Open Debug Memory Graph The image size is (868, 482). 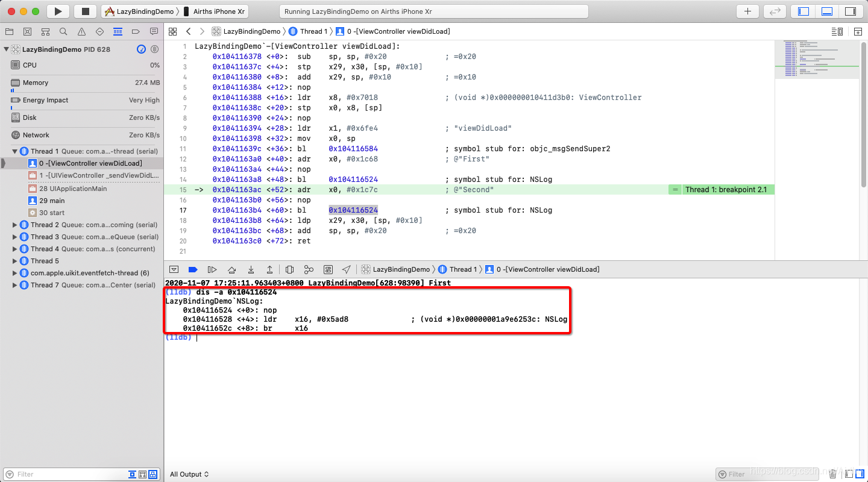[309, 269]
